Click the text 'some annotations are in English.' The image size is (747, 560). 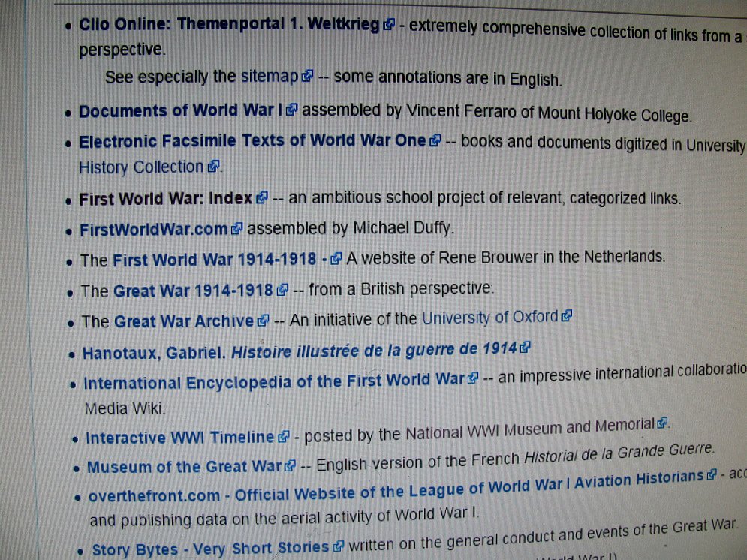[447, 78]
